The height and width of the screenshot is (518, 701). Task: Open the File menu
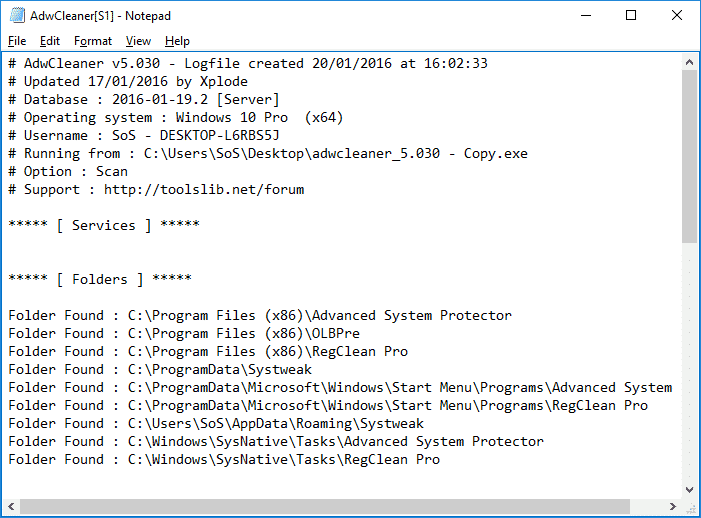coord(17,41)
